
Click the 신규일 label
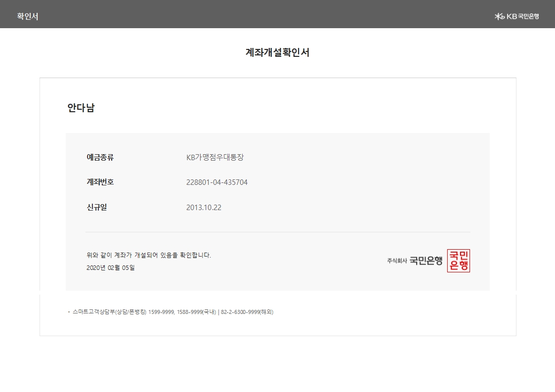click(x=97, y=207)
